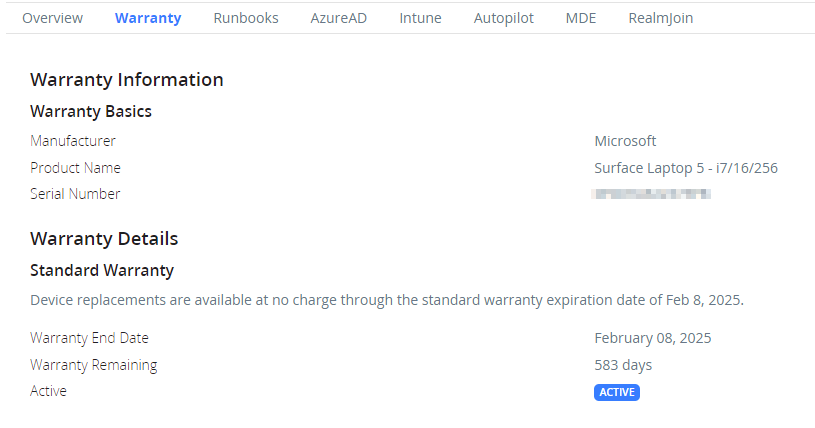Click the Microsoft manufacturer value
The image size is (815, 428).
pyautogui.click(x=625, y=141)
